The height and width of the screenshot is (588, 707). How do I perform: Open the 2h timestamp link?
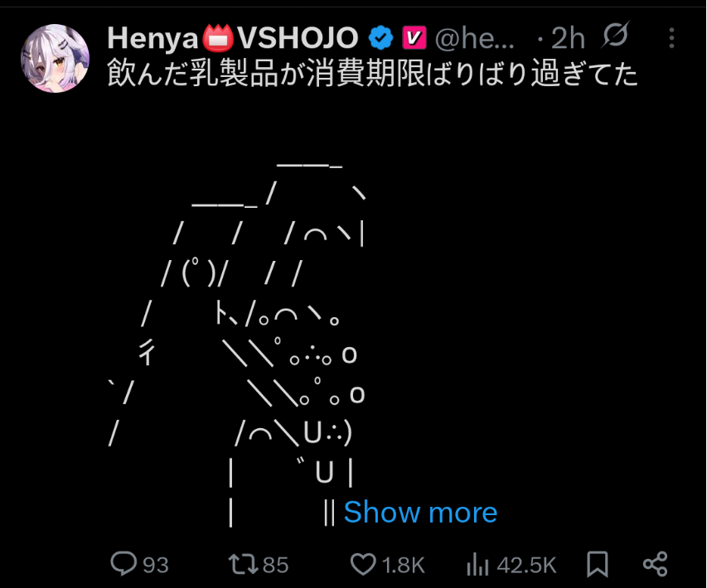point(568,38)
